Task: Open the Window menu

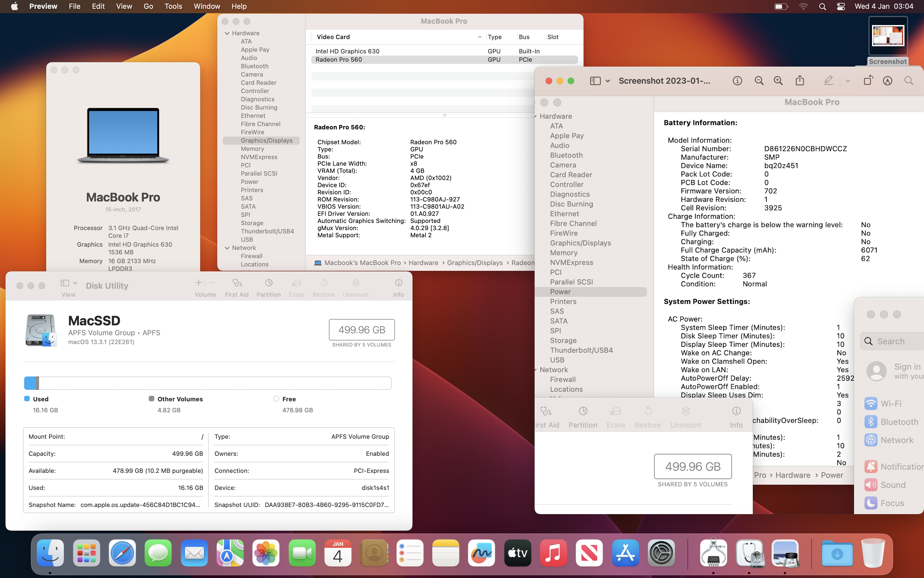Action: tap(207, 7)
